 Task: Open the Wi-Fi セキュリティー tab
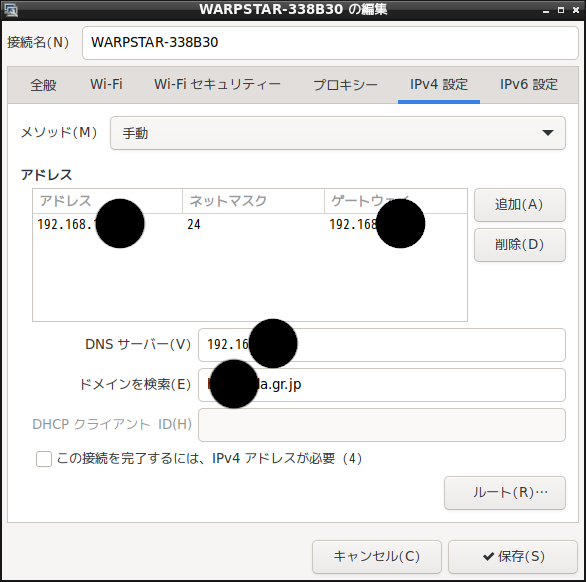point(217,85)
